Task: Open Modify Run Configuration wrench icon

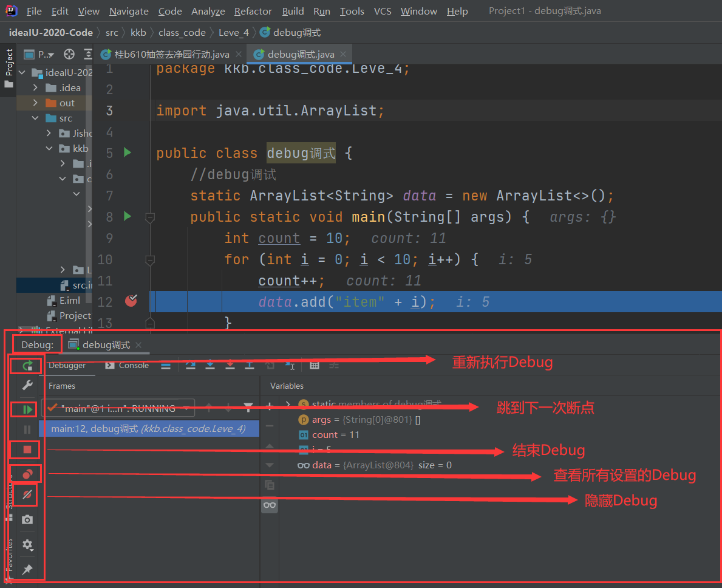Action: coord(27,385)
